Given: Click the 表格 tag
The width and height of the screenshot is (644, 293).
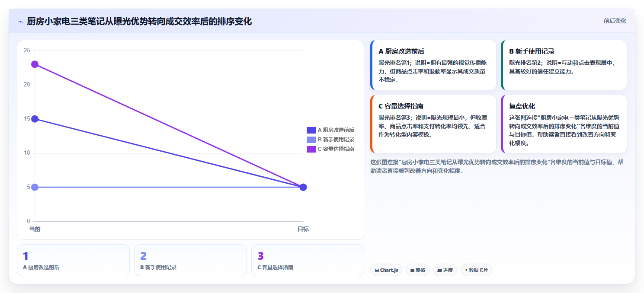Looking at the screenshot, I should 417,270.
